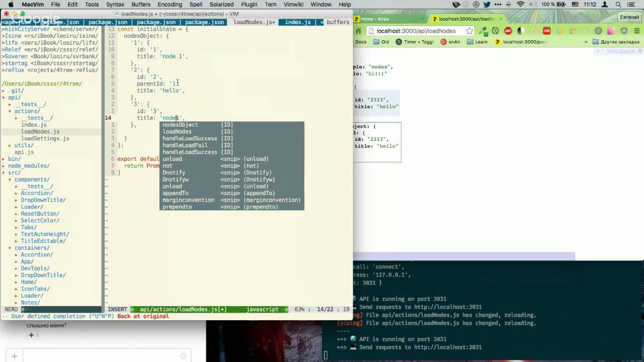
Task: Click the AdBlock Plus extension icon
Action: coord(508,31)
